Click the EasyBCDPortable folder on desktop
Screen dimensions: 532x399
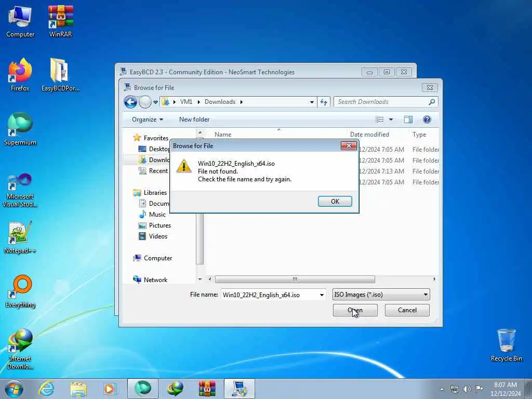60,75
